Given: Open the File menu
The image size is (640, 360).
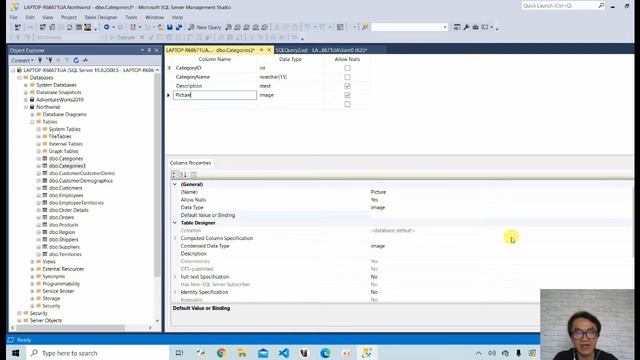Looking at the screenshot, I should pos(13,17).
